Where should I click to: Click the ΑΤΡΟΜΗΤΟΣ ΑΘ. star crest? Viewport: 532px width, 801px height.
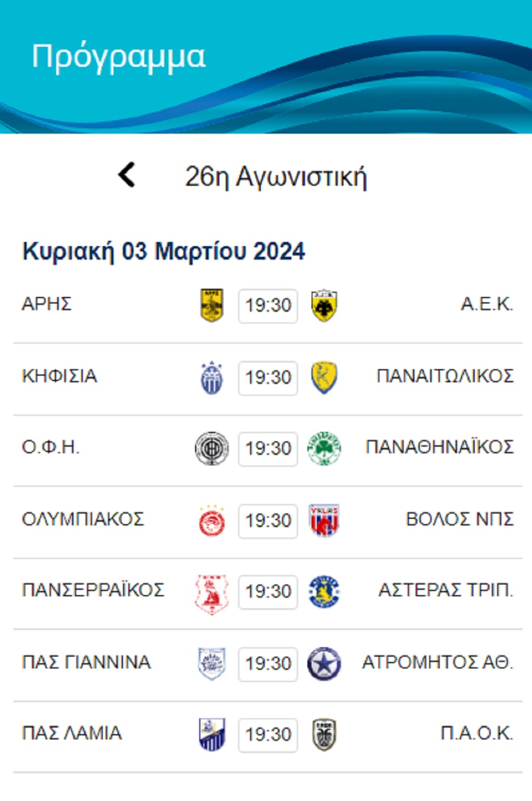pos(324,664)
